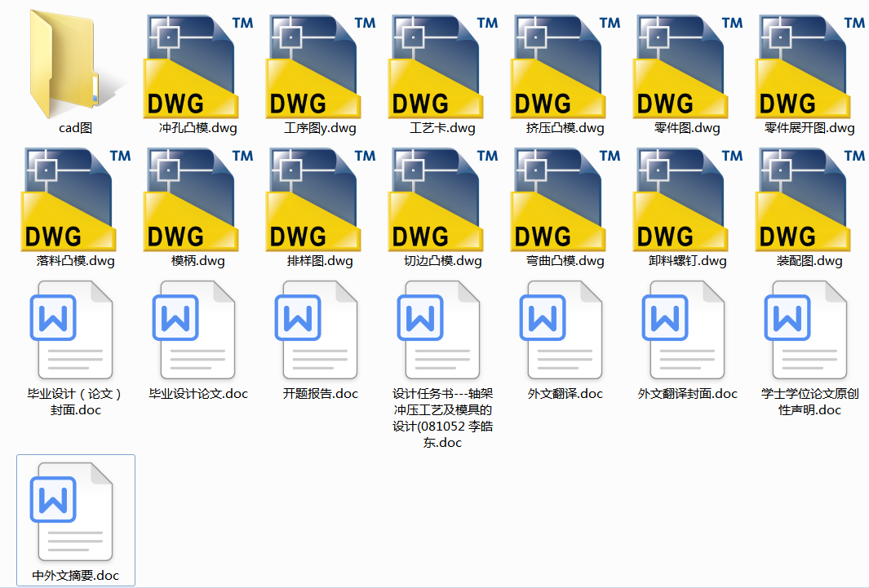Click the label 开题报告.doc
The height and width of the screenshot is (588, 869).
321,394
